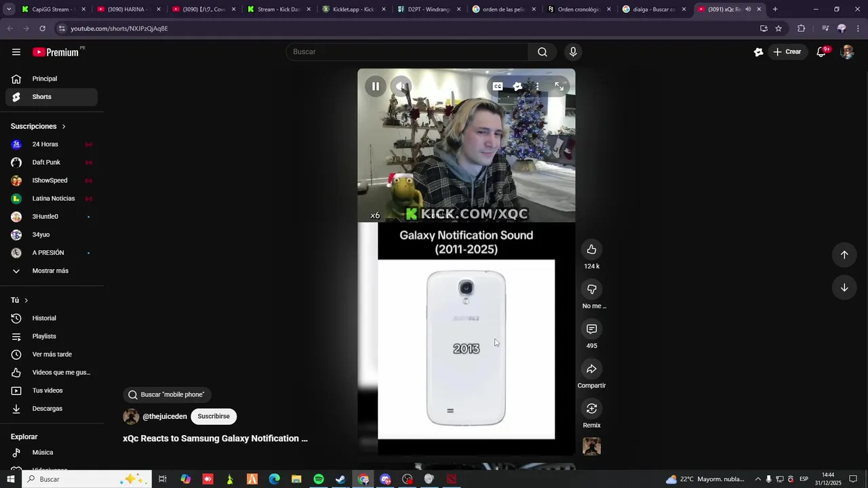Image resolution: width=868 pixels, height=488 pixels.
Task: Open Videos que me gustan
Action: tap(52, 373)
